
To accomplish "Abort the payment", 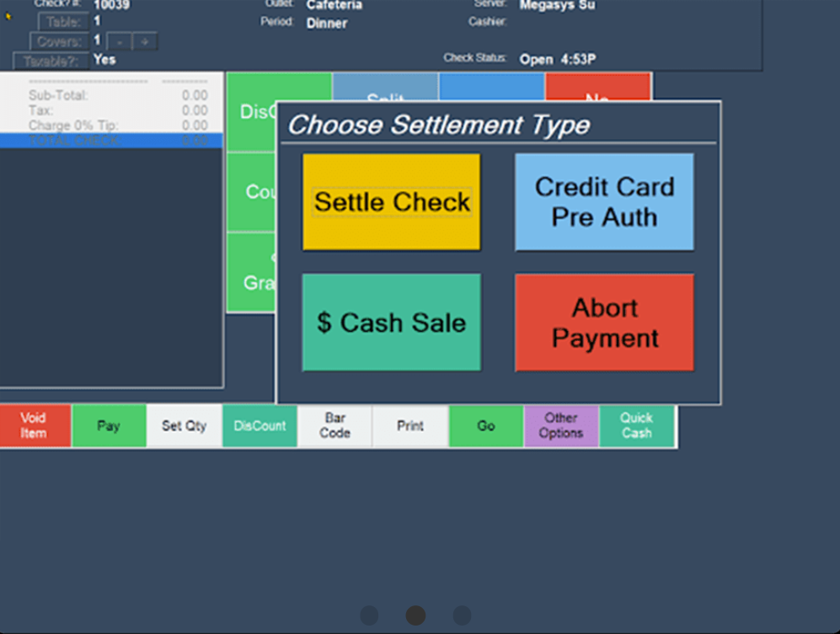I will pos(604,322).
